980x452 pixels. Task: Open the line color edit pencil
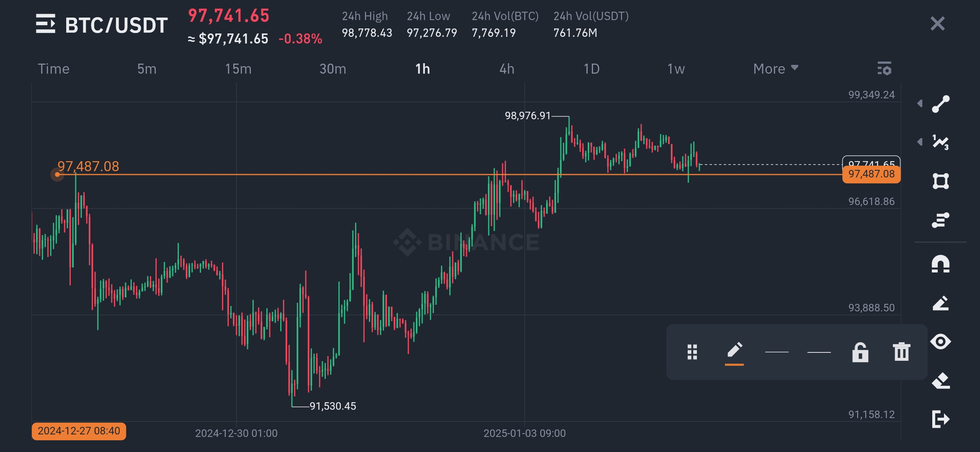[735, 351]
